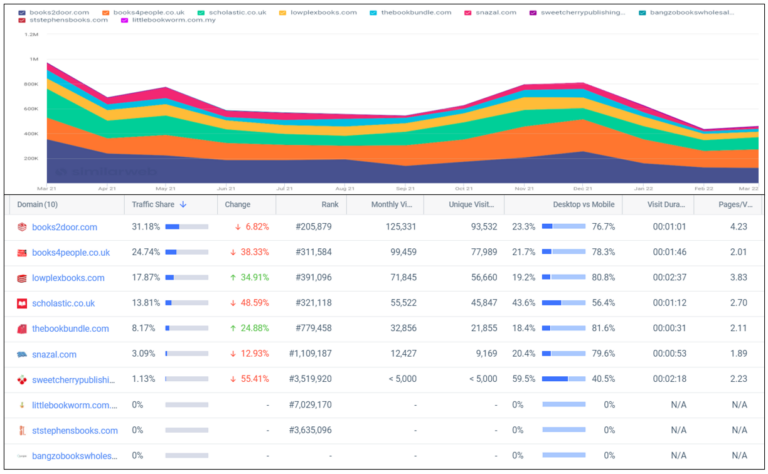Screen dimensions: 768x474
Task: Click the sweetcherrypublishing cherry favicon
Action: [x=22, y=380]
